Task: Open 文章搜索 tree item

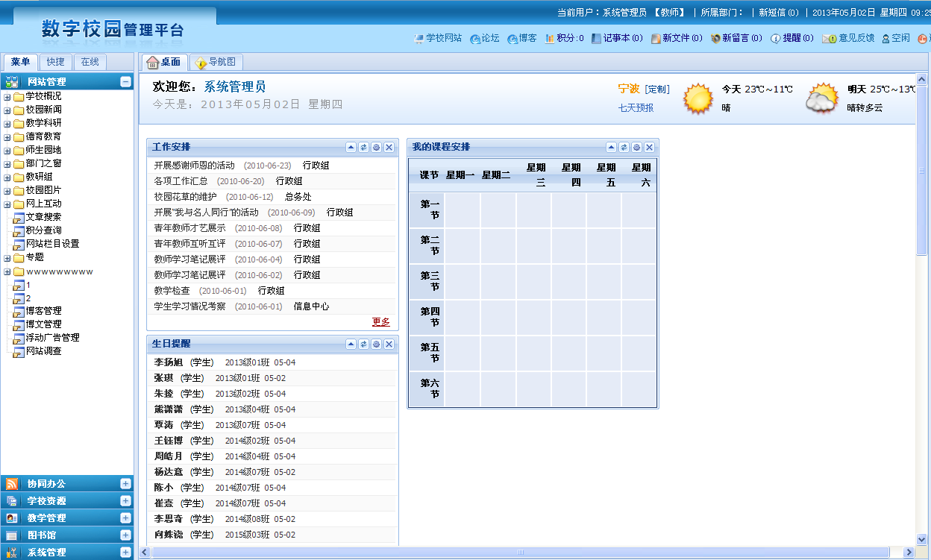Action: click(43, 217)
